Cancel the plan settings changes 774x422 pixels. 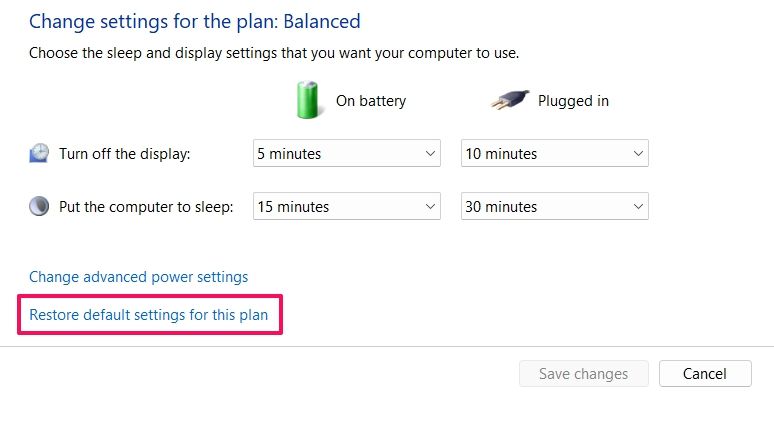[705, 374]
